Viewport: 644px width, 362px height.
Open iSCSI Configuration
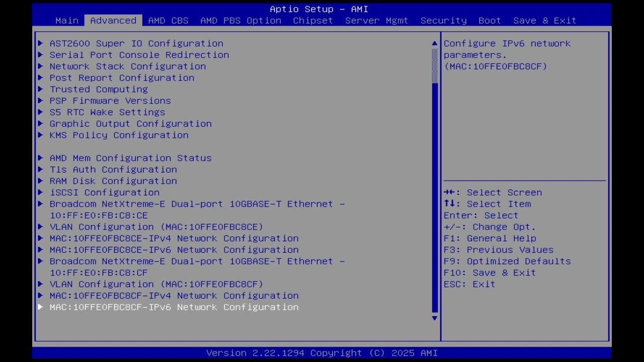[x=105, y=192]
